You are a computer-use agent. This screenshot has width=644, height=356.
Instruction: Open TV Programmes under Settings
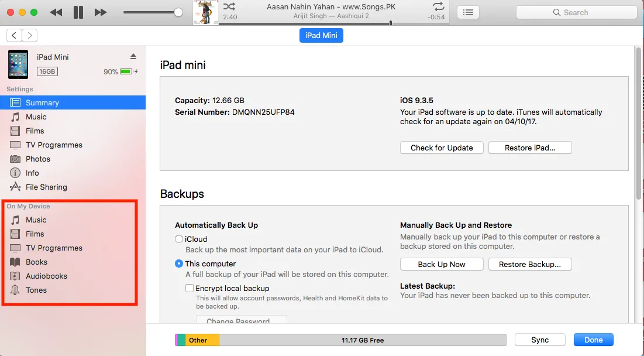(x=73, y=145)
